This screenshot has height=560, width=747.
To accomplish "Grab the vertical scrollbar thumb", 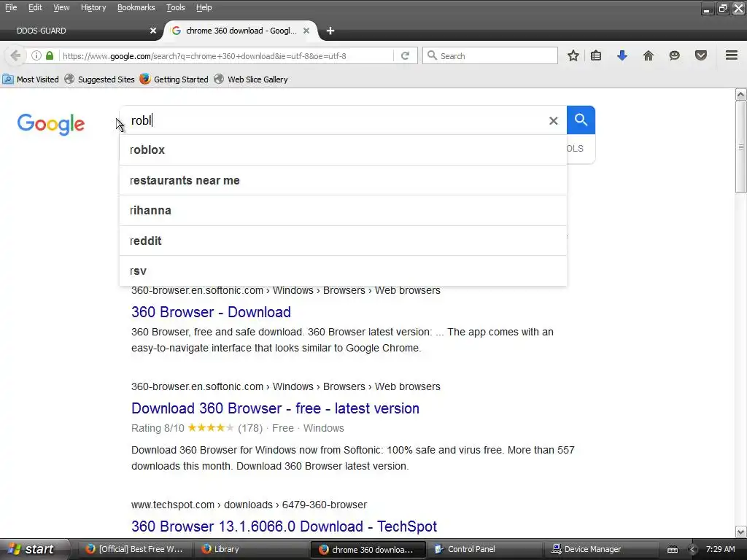I will [740, 147].
